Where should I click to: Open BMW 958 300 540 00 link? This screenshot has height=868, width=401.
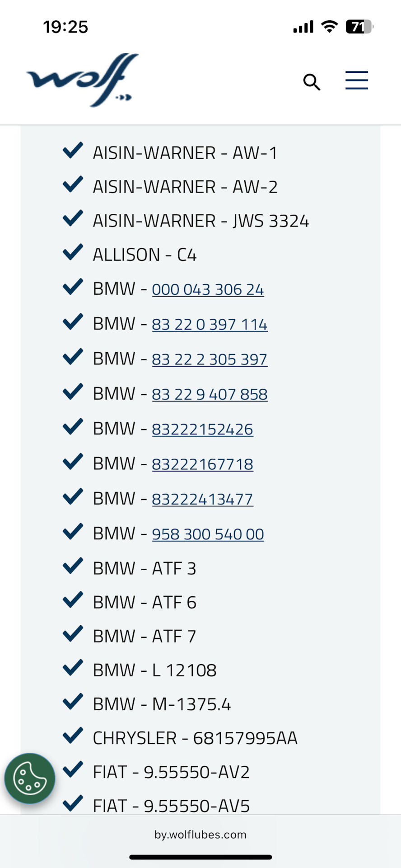click(x=208, y=534)
